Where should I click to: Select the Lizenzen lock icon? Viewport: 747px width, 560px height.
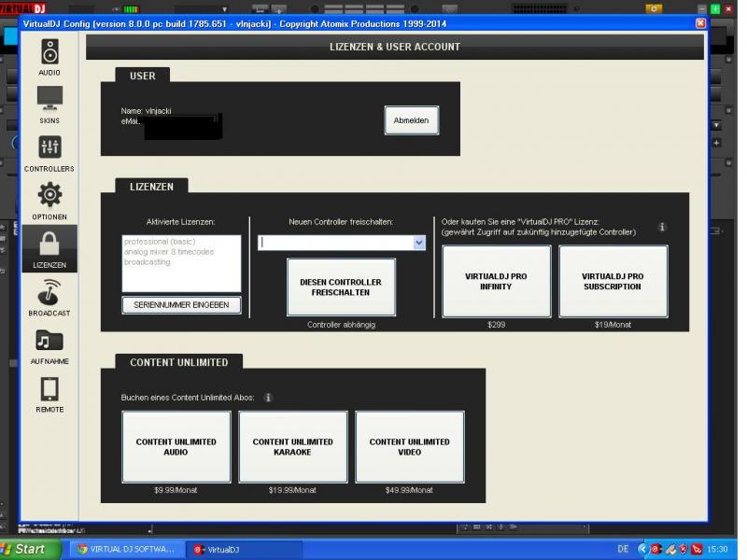pos(49,249)
